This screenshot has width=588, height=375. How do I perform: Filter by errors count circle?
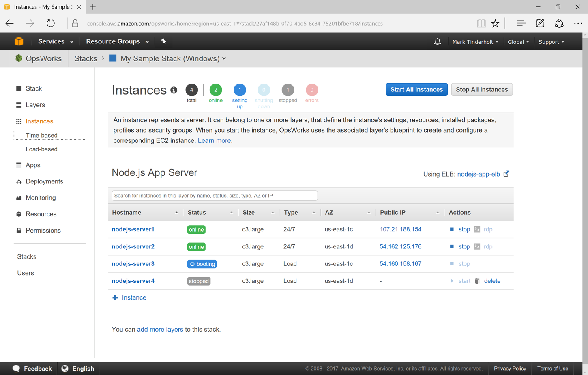[312, 90]
